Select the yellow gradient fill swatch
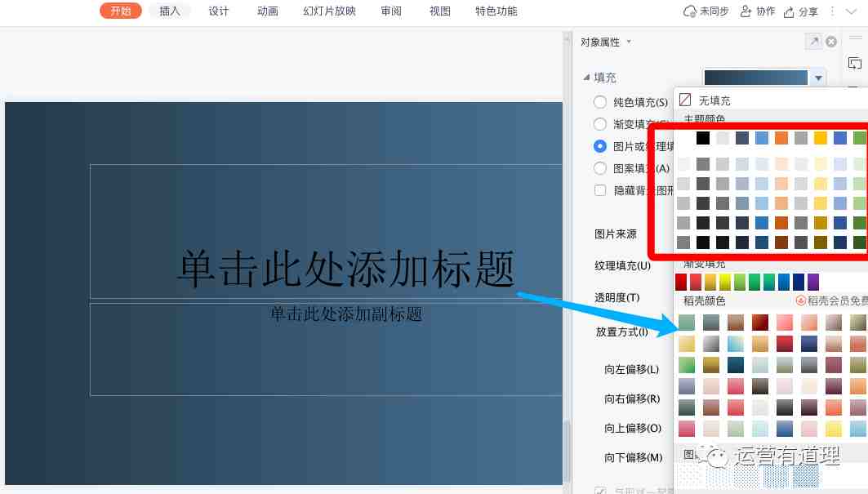 tap(725, 282)
